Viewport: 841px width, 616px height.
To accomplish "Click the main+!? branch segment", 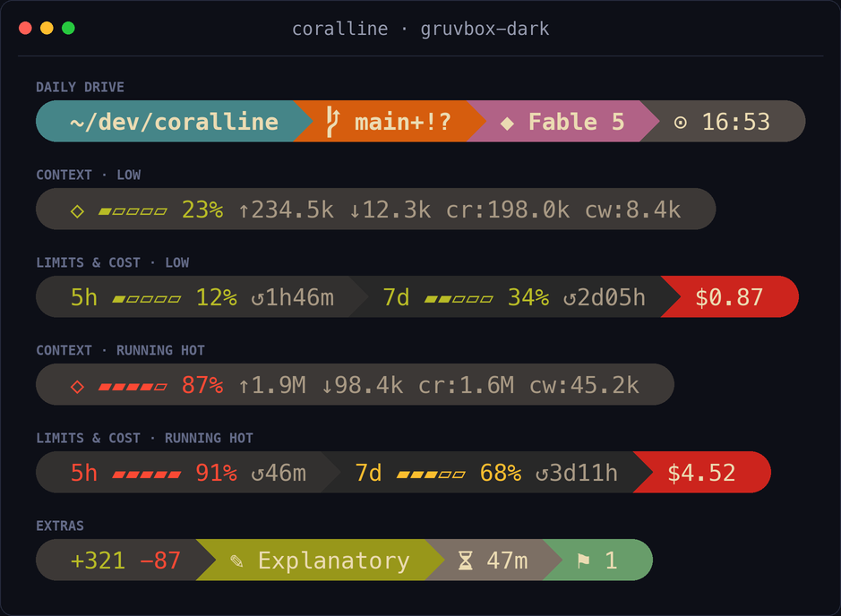I will click(x=390, y=122).
